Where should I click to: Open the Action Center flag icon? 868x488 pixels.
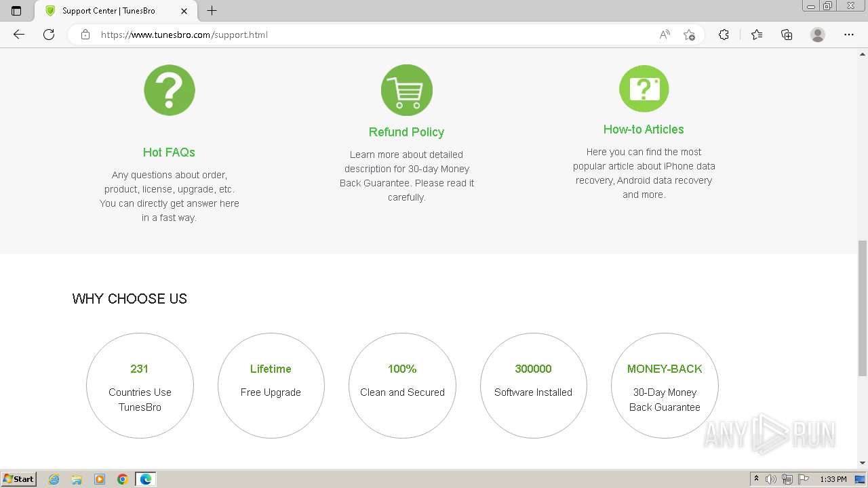tap(804, 479)
